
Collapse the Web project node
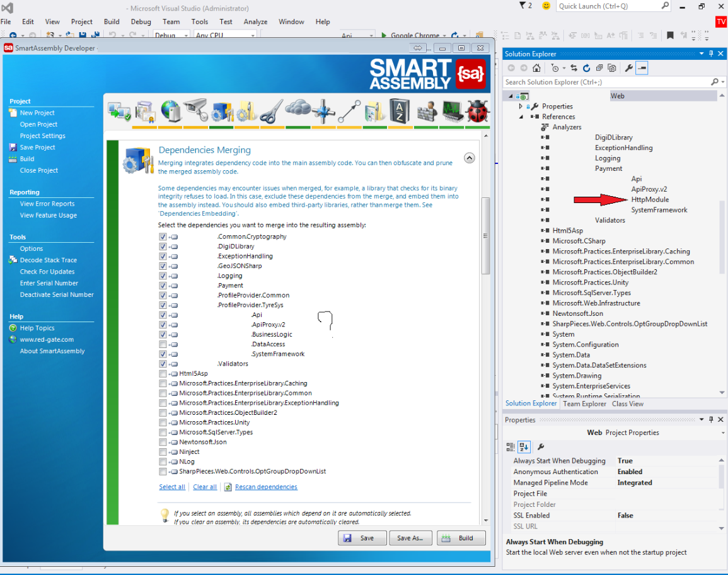coord(511,96)
